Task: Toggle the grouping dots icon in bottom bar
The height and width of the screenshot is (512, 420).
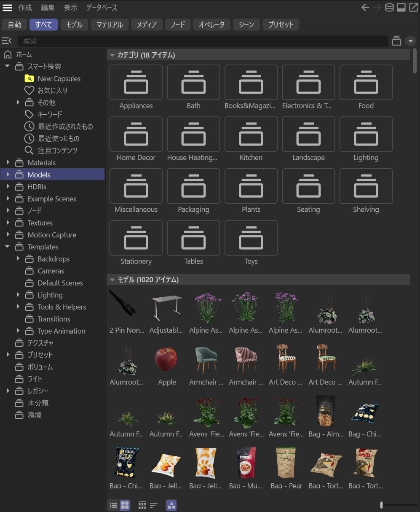Action: pos(142,505)
